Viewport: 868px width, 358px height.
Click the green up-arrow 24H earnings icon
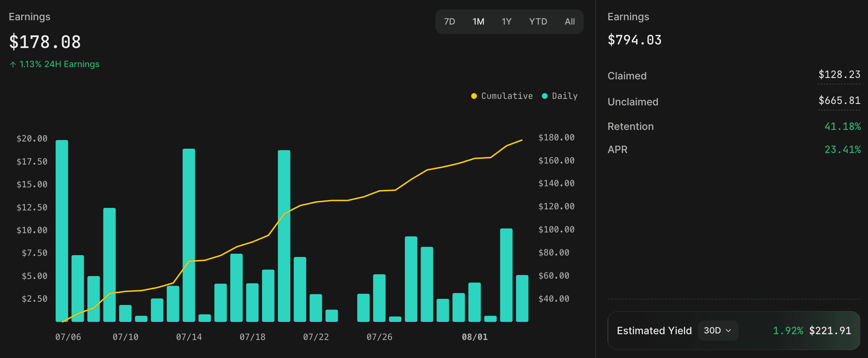coord(13,65)
